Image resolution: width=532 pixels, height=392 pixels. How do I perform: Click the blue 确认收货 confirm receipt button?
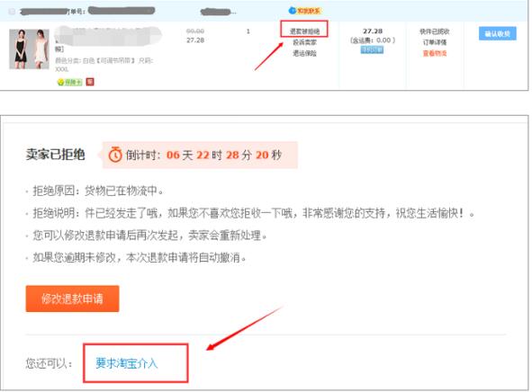[x=498, y=33]
